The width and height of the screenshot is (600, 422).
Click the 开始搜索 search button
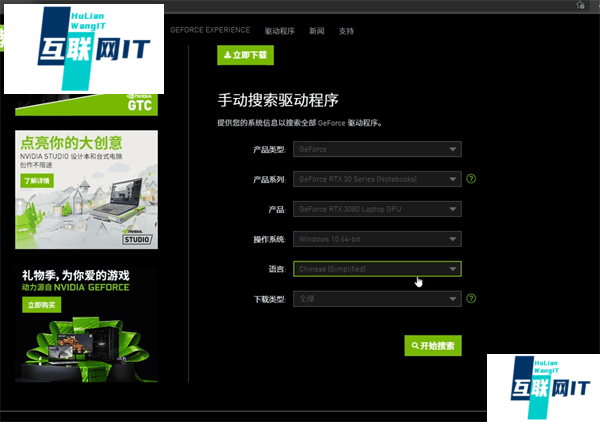tap(433, 345)
